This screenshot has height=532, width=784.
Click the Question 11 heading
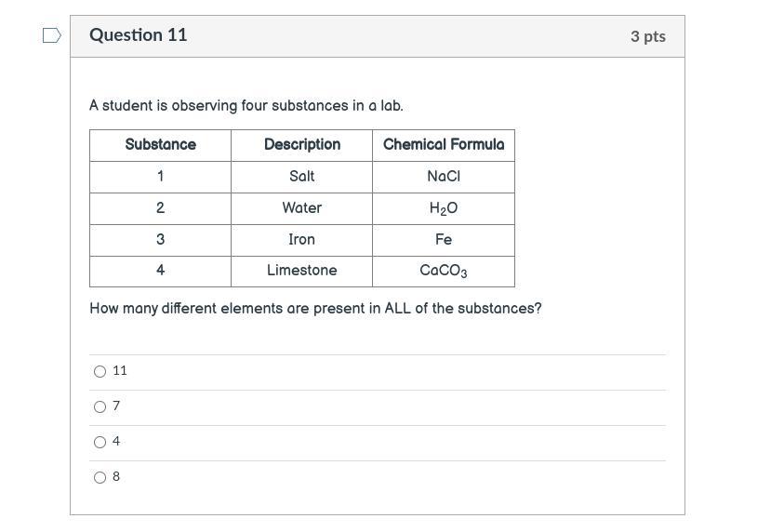(139, 35)
